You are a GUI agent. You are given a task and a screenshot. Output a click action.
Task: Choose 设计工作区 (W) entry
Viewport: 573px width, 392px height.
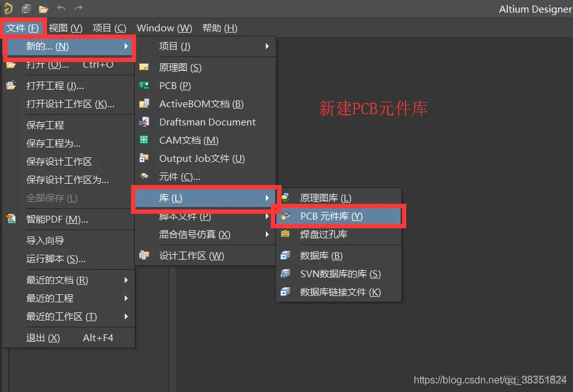206,256
